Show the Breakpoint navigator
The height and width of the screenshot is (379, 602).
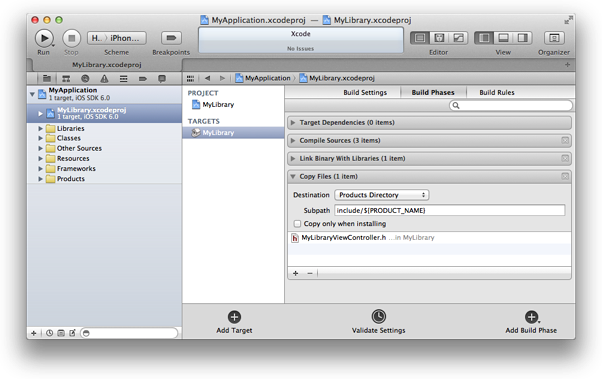[142, 78]
